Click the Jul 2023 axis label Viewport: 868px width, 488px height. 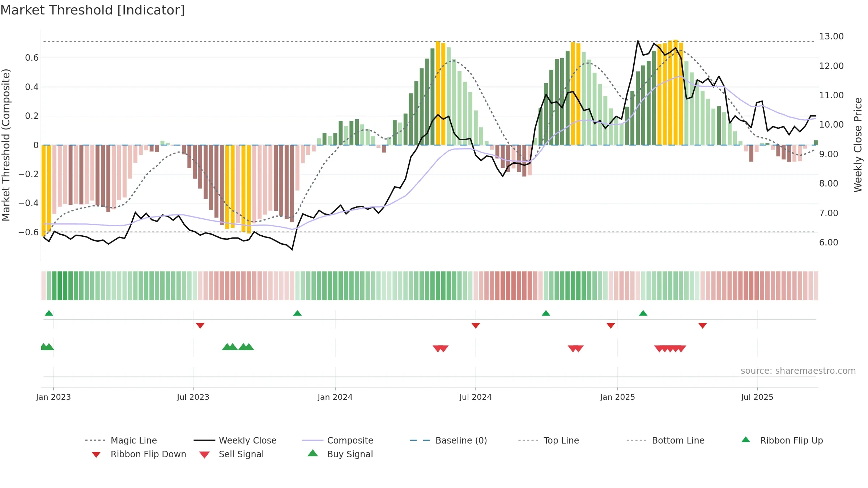[193, 397]
